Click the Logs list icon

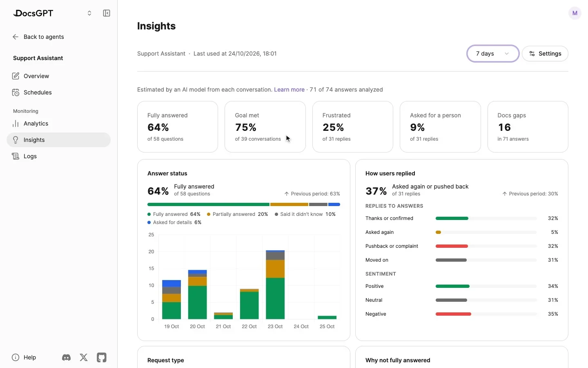pos(16,156)
